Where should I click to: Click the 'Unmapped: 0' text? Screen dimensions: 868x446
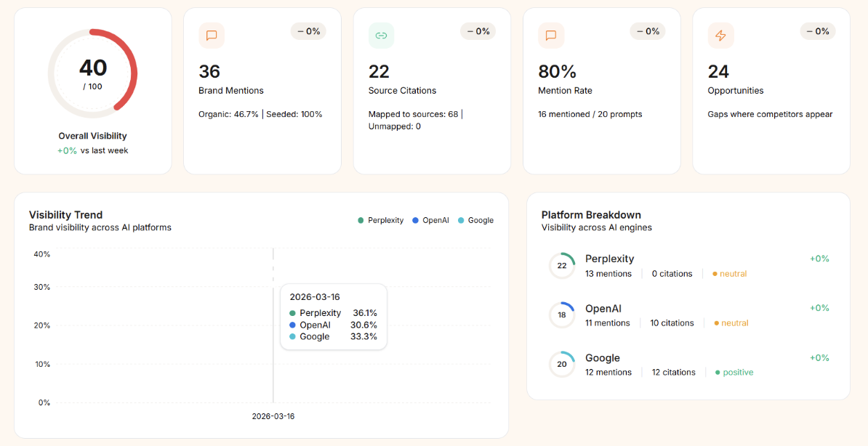pyautogui.click(x=394, y=126)
